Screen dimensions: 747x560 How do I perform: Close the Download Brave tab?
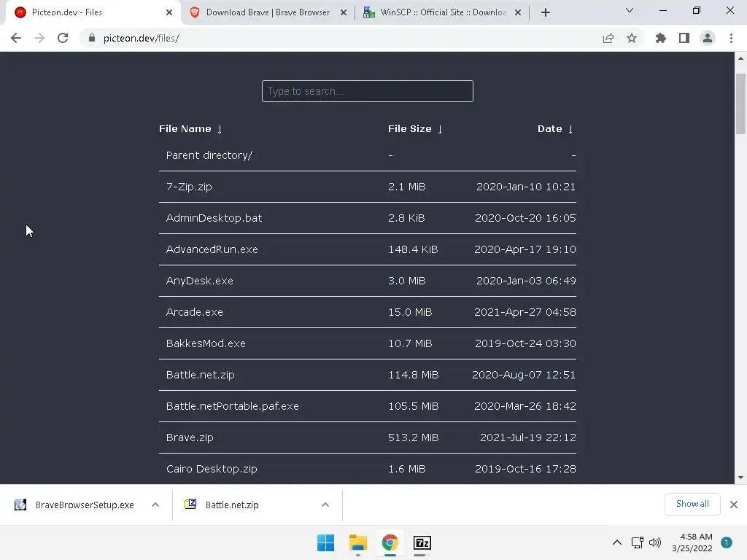[x=344, y=12]
